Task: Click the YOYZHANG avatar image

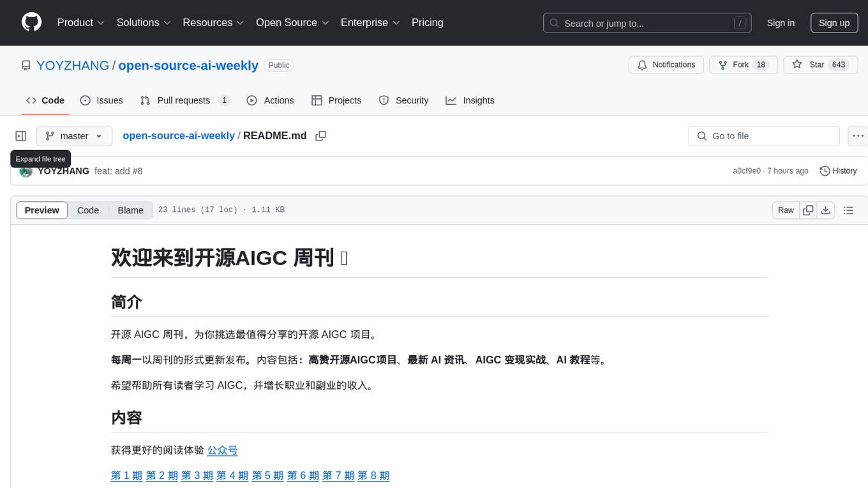Action: (x=26, y=171)
